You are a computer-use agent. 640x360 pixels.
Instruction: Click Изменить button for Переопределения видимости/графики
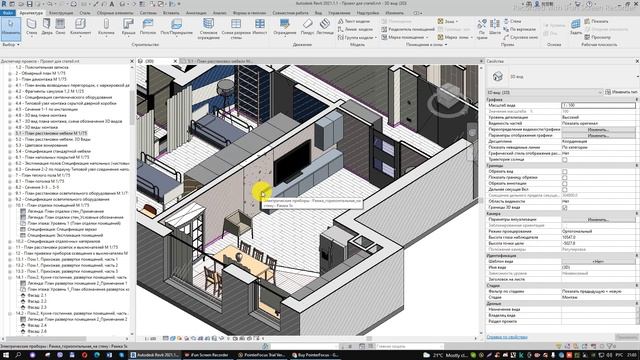coord(598,129)
